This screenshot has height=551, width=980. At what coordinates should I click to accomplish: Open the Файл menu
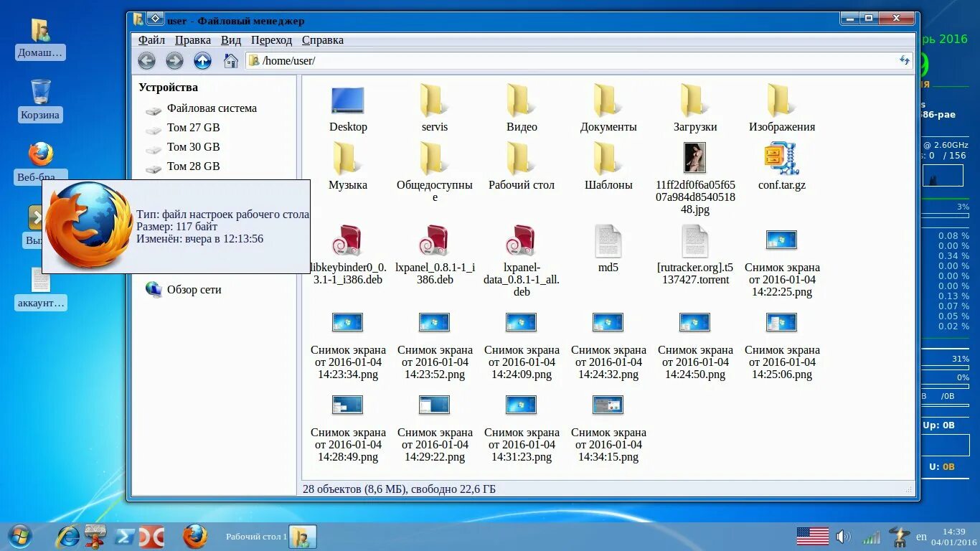pyautogui.click(x=151, y=40)
